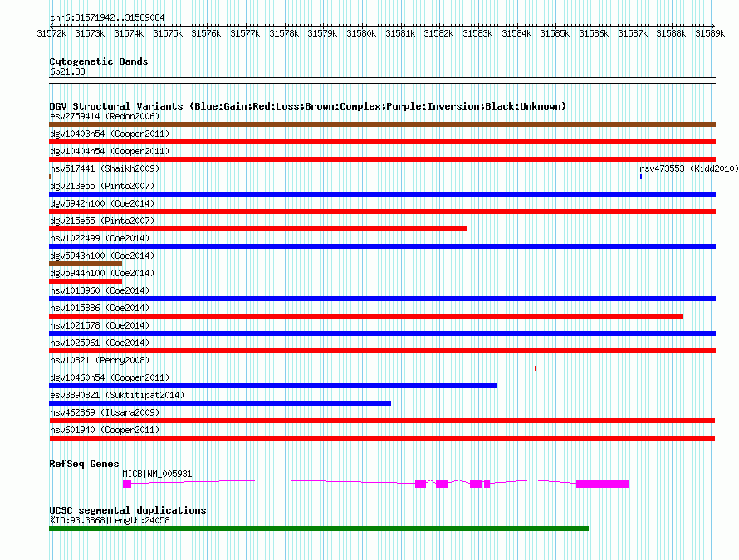
Task: Click the 31576k ruler tick label
Action: [206, 33]
